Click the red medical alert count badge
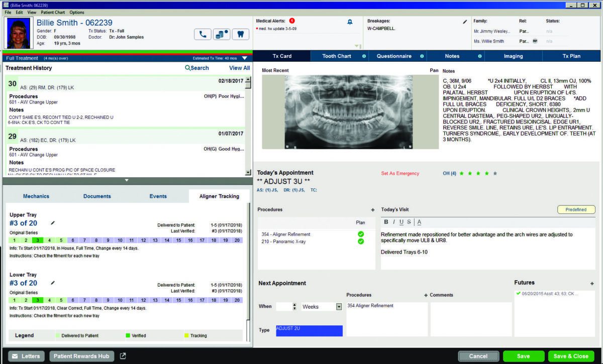This screenshot has width=603, height=364. click(292, 21)
